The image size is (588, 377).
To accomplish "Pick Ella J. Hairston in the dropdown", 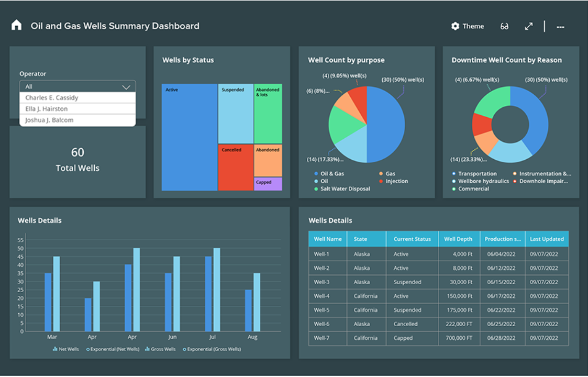I will coord(47,109).
